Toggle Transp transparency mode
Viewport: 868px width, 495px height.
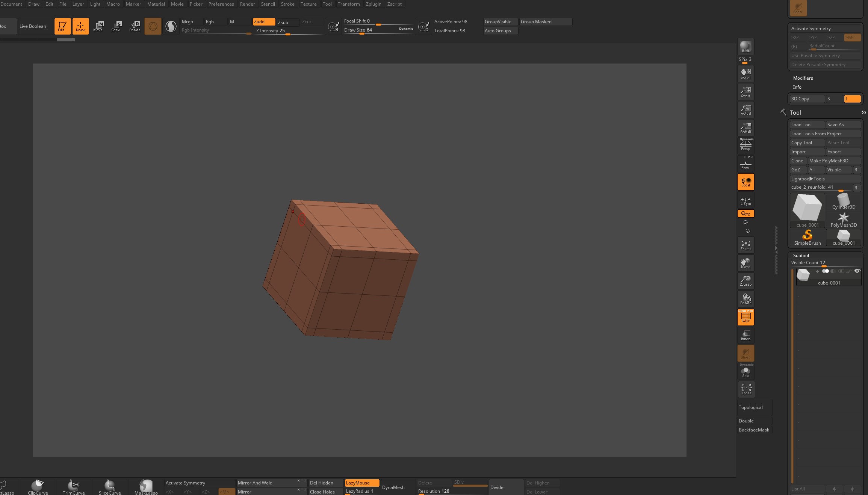(x=746, y=335)
